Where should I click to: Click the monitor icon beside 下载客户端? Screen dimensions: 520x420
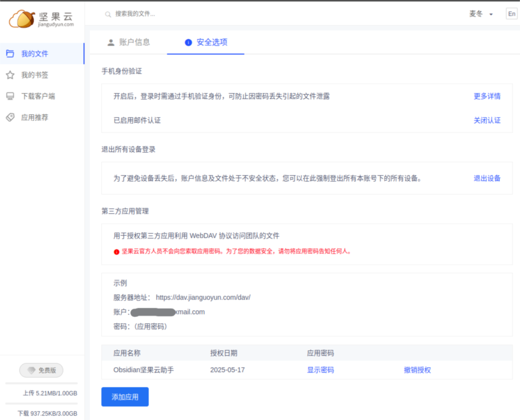[x=10, y=96]
